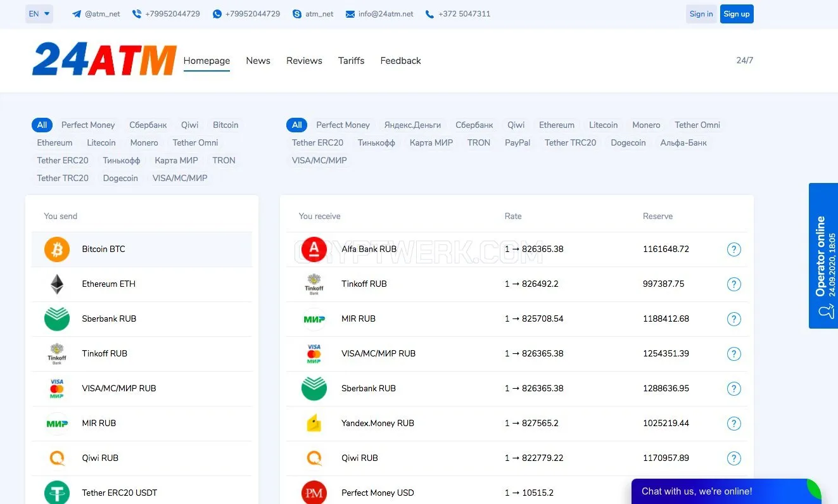Filter receive currencies by Альфа-Банк
This screenshot has width=838, height=504.
(x=683, y=143)
